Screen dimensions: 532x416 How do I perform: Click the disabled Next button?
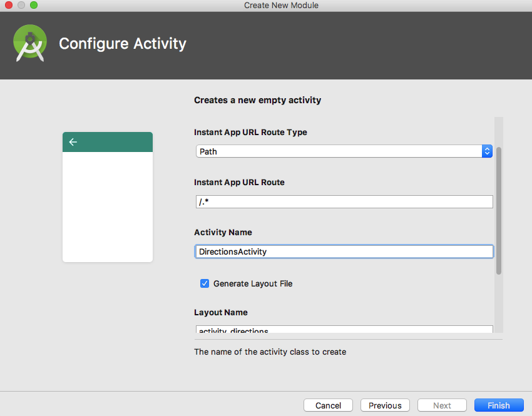coord(442,405)
